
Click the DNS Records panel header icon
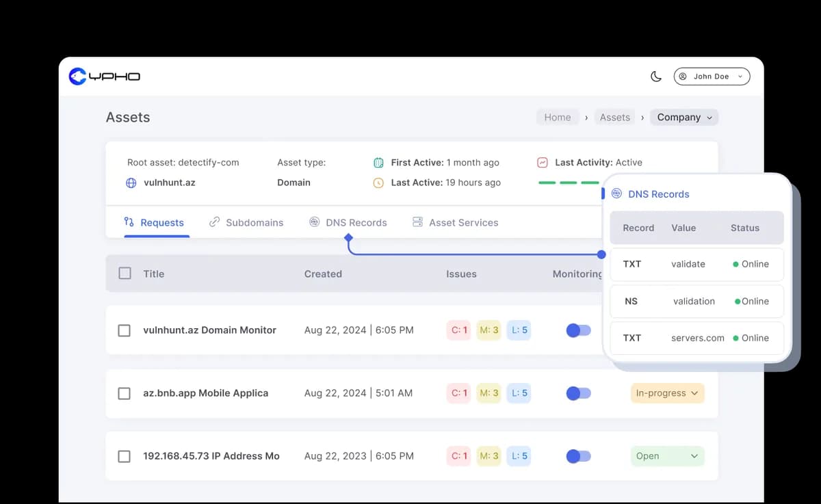pyautogui.click(x=616, y=194)
